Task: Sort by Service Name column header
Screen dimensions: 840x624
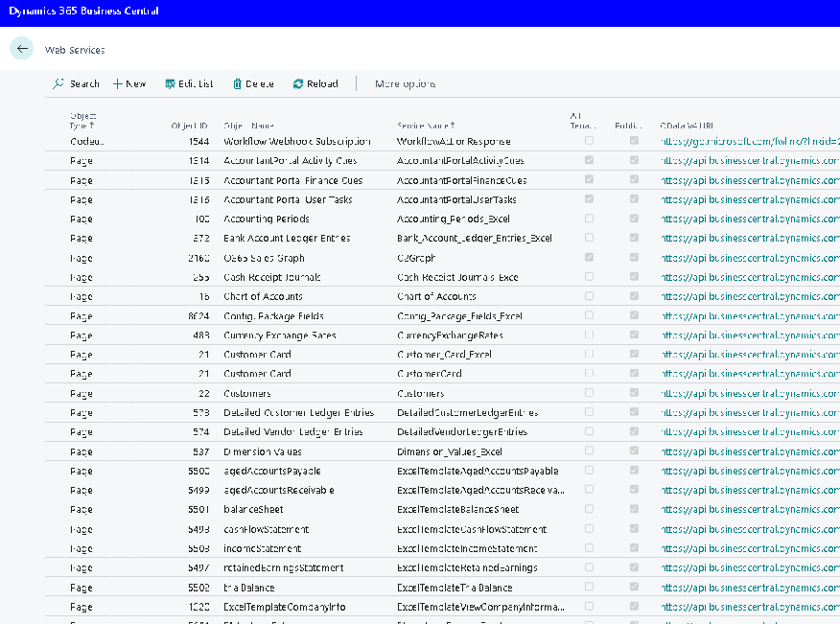Action: coord(426,126)
